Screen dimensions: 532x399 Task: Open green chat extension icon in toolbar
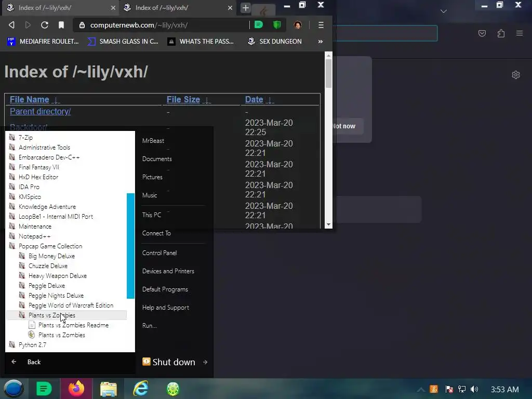259,25
